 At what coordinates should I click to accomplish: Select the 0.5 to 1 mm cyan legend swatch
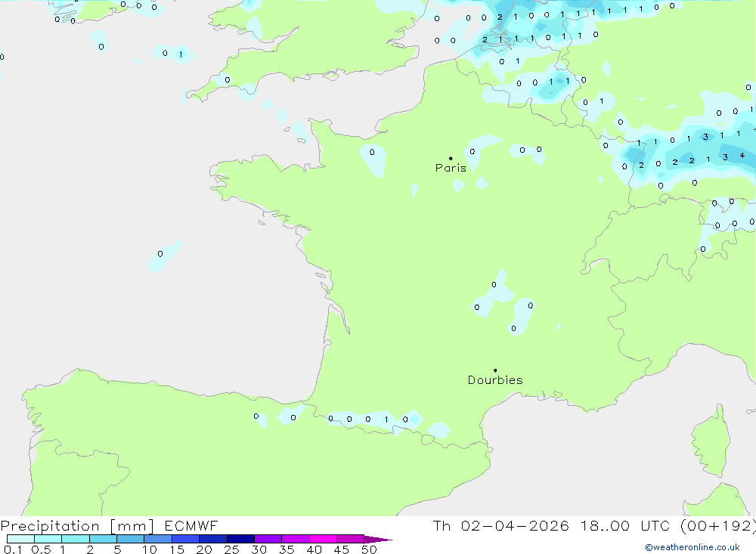pos(48,539)
